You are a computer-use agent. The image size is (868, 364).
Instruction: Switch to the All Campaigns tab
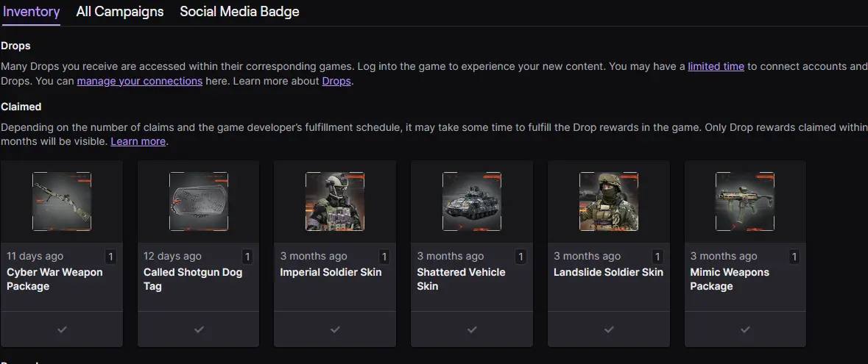(x=120, y=12)
